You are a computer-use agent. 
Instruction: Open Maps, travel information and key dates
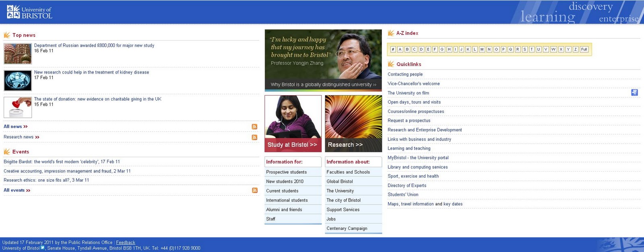coord(425,204)
